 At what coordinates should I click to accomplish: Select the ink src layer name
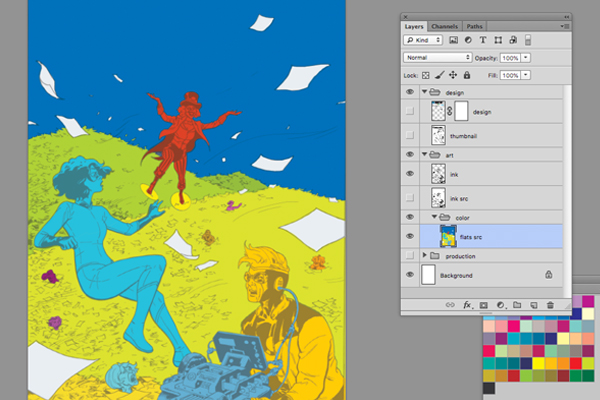click(459, 198)
